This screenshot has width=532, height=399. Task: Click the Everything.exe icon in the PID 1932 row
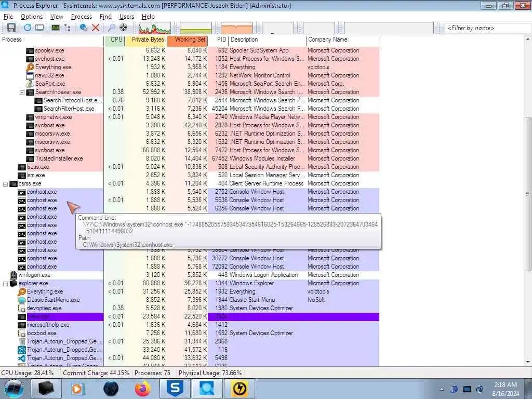pyautogui.click(x=22, y=291)
